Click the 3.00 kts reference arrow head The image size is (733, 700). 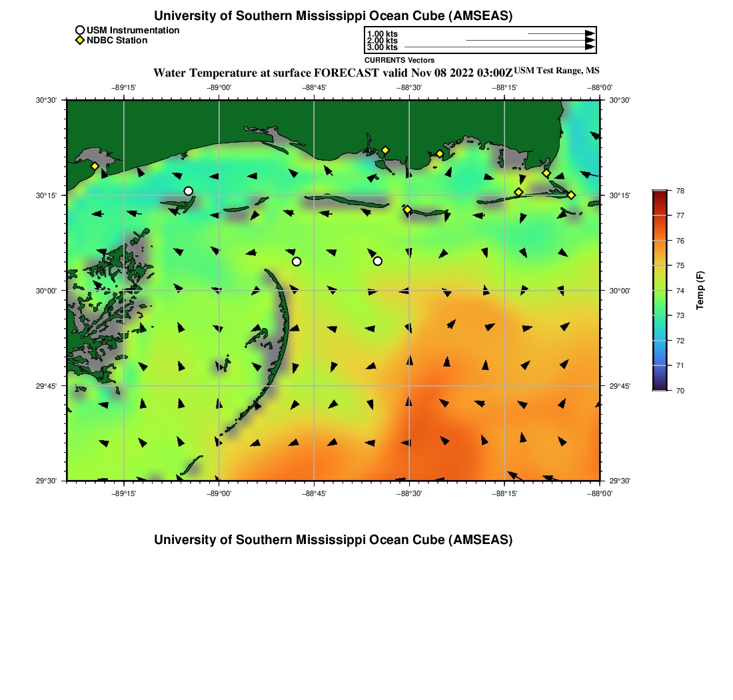[590, 47]
